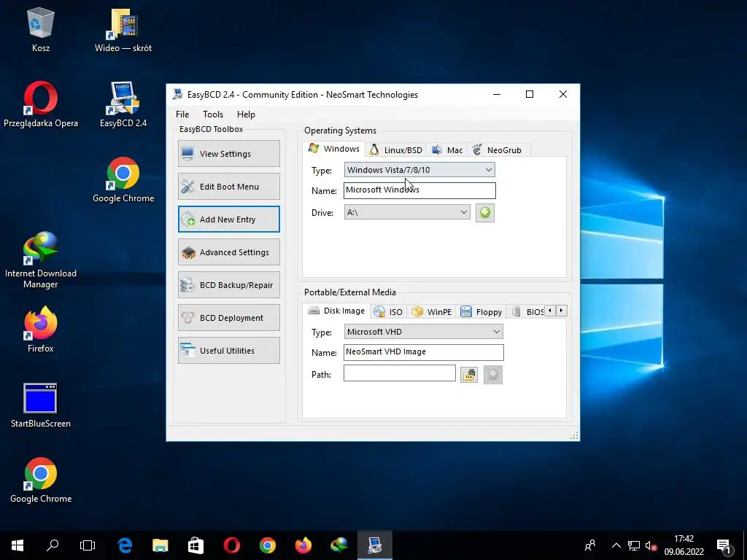Viewport: 747px width, 560px height.
Task: Switch to the NeoGrub tab
Action: (498, 150)
